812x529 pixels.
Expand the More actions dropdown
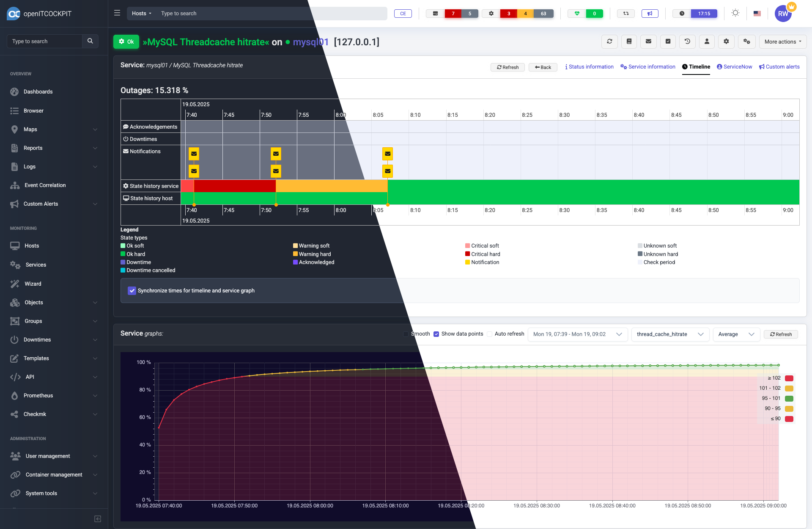(782, 41)
